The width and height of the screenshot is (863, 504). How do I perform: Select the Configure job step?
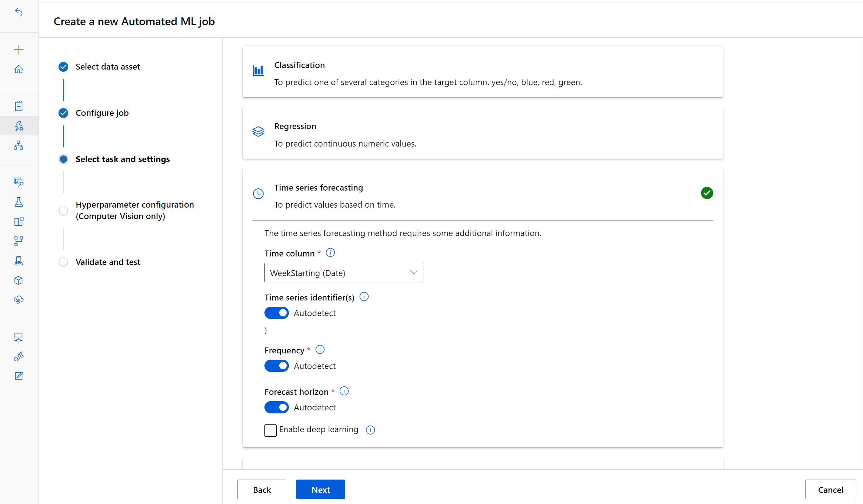(x=102, y=113)
